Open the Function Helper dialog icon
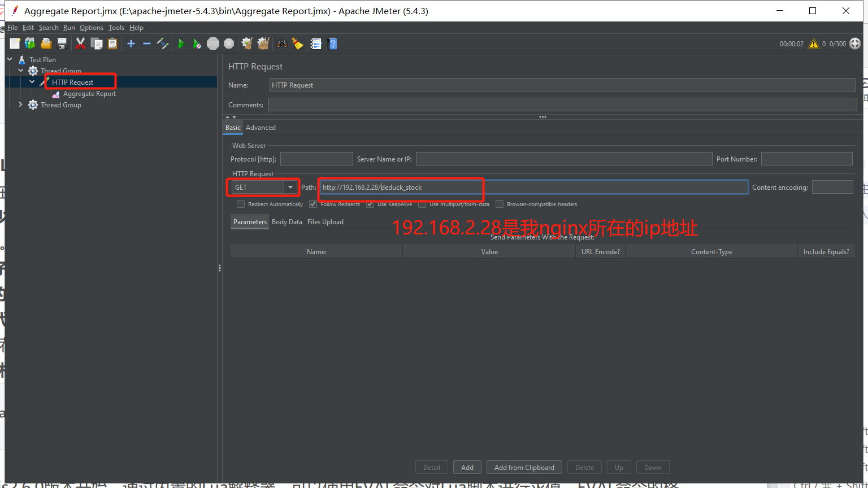Screen dimensions: 868x488 point(316,43)
